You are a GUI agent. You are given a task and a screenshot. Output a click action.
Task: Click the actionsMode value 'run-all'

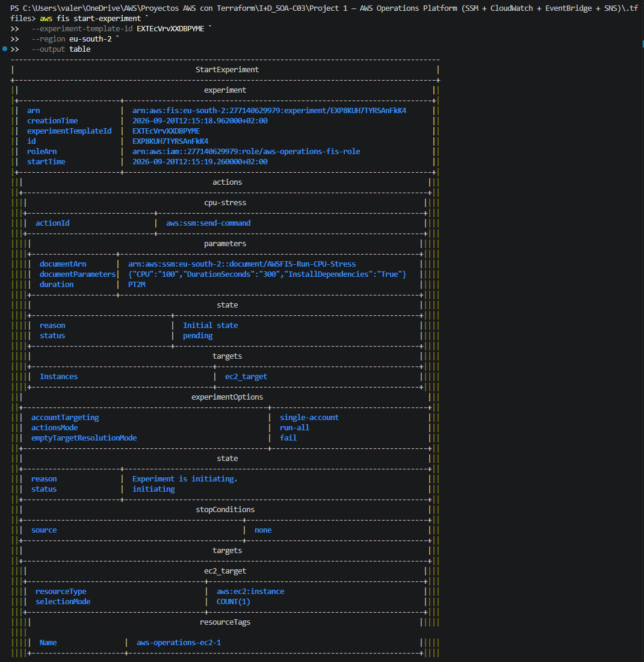(x=295, y=428)
